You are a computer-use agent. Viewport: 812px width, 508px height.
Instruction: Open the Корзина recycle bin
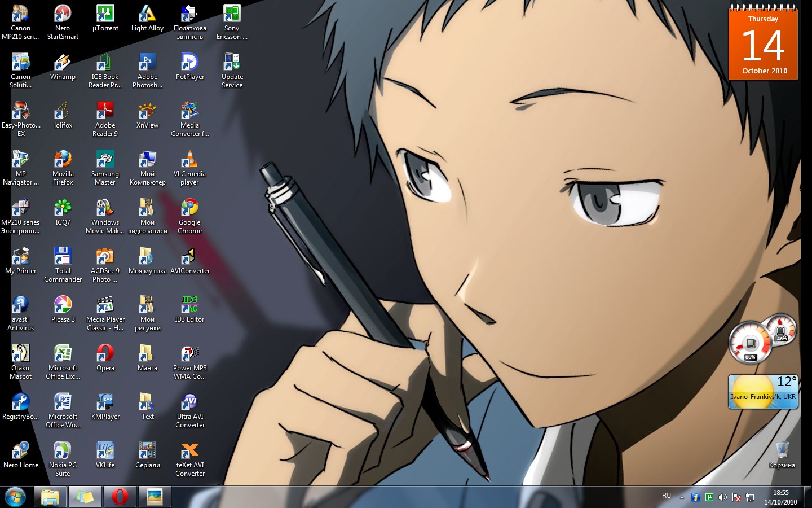pyautogui.click(x=782, y=456)
